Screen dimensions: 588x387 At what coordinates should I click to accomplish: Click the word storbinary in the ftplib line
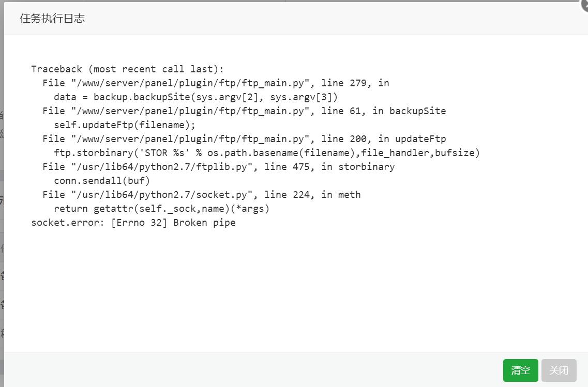[x=366, y=167]
